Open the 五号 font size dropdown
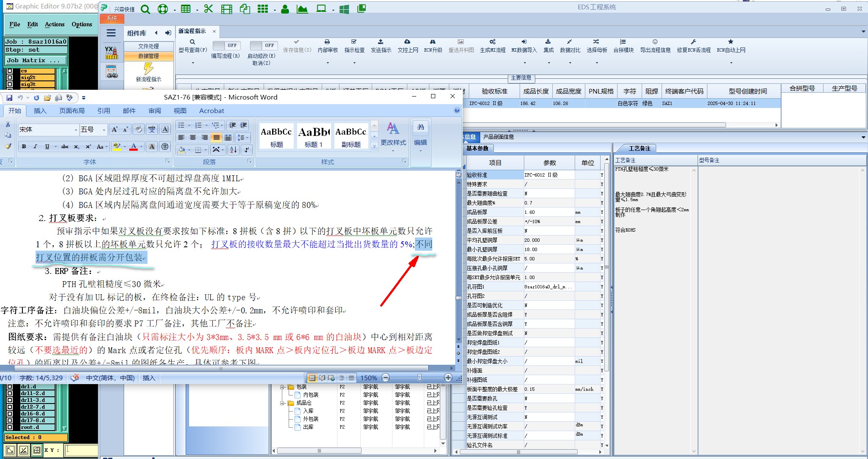This screenshot has width=868, height=459. (x=104, y=130)
